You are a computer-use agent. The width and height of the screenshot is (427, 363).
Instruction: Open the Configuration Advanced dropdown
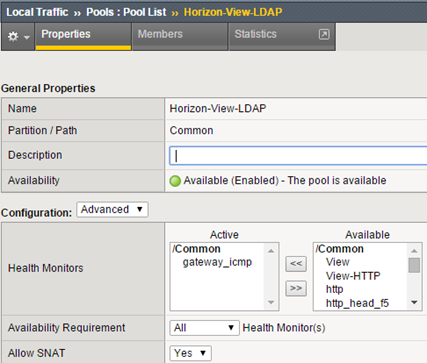[x=112, y=210]
